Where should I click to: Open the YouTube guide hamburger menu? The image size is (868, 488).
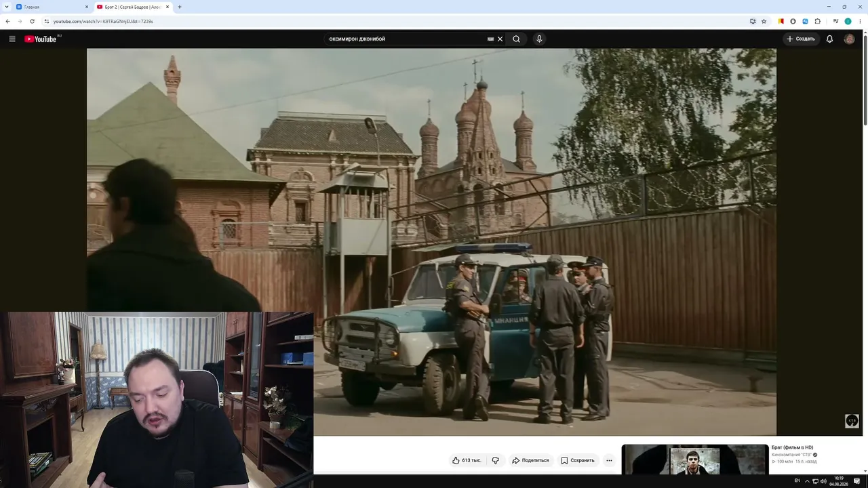[12, 39]
